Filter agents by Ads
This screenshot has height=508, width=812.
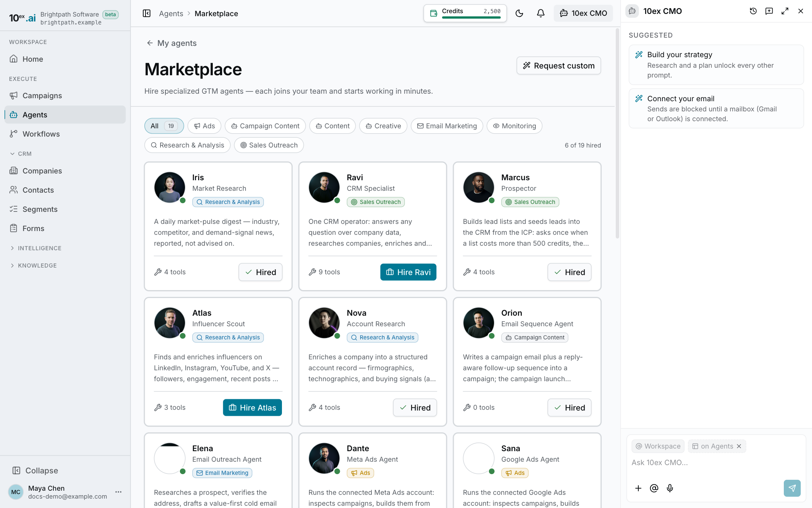pyautogui.click(x=204, y=126)
